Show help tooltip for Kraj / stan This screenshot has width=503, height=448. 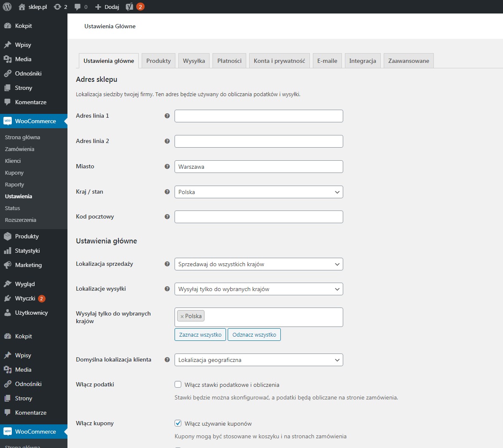(167, 192)
